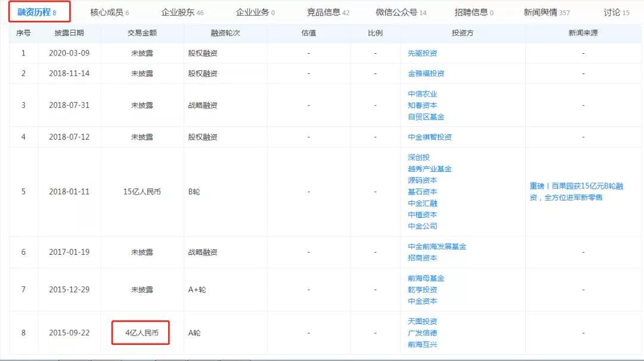This screenshot has height=361, width=644.
Task: Click the A+轮 round cell
Action: (x=197, y=289)
